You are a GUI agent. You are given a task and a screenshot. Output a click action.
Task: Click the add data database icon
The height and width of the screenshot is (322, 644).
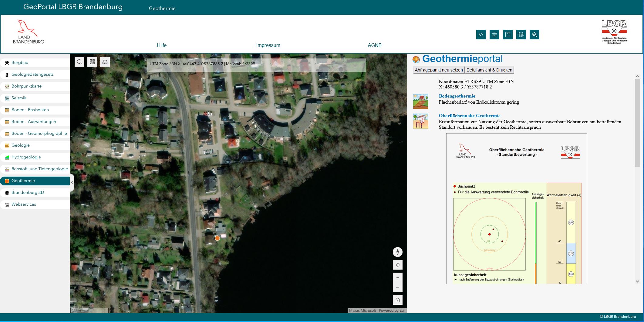[x=521, y=35]
